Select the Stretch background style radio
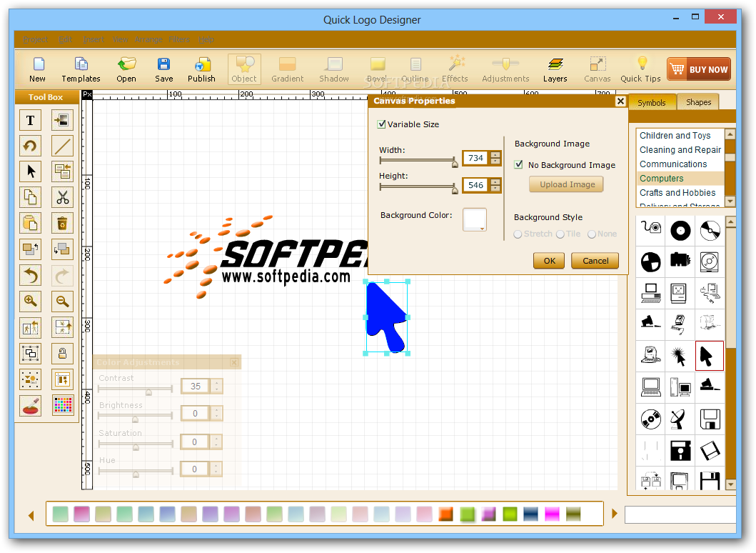The width and height of the screenshot is (756, 553). [x=518, y=234]
